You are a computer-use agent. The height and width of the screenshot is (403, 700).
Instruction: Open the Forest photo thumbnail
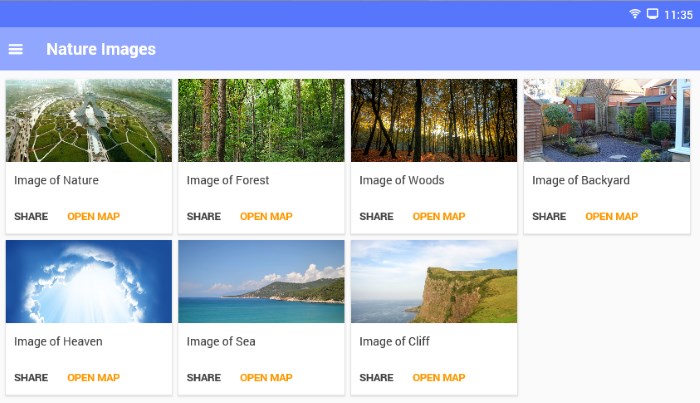click(261, 120)
